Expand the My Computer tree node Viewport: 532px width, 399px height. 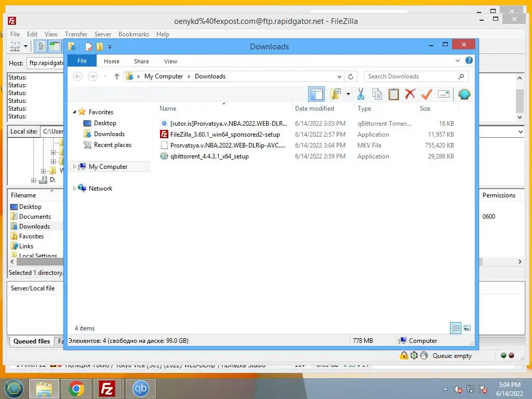click(x=74, y=167)
